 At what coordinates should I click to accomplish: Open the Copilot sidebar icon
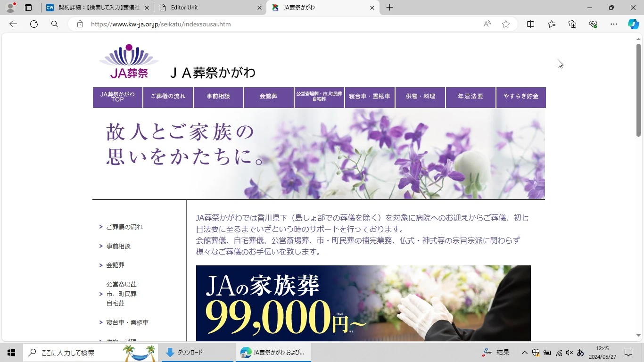pyautogui.click(x=633, y=24)
